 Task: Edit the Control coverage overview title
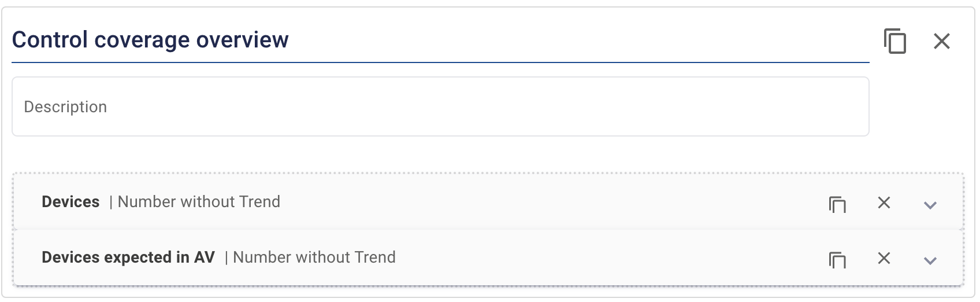(440, 40)
